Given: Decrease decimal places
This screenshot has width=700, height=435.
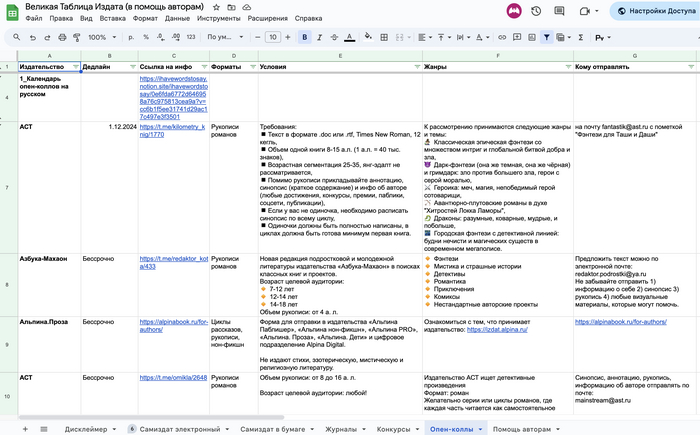Looking at the screenshot, I should (161, 38).
